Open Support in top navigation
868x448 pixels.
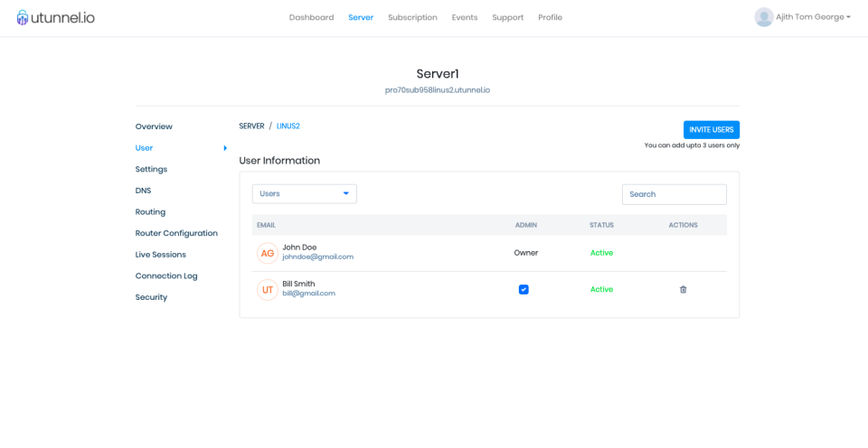click(507, 17)
